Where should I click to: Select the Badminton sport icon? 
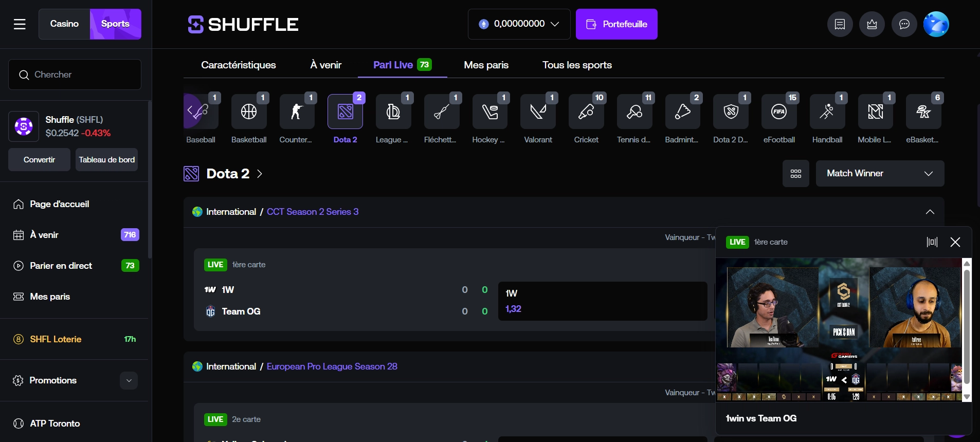click(x=682, y=112)
